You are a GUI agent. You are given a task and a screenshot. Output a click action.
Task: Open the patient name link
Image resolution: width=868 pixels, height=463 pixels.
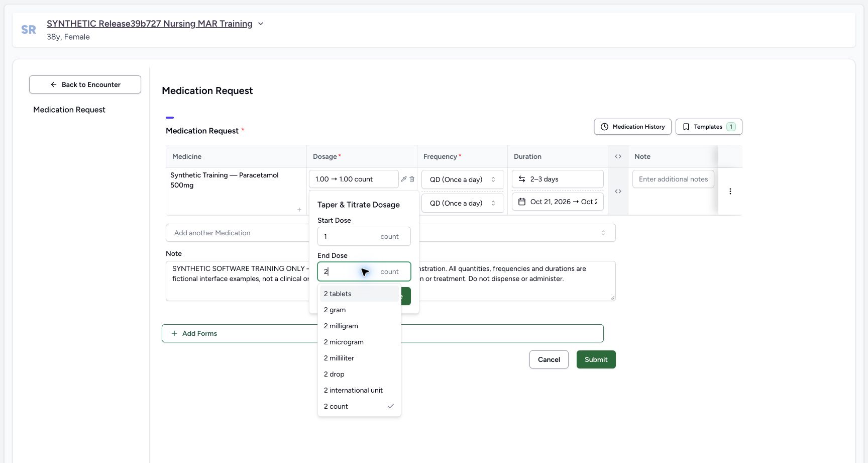[x=150, y=24]
